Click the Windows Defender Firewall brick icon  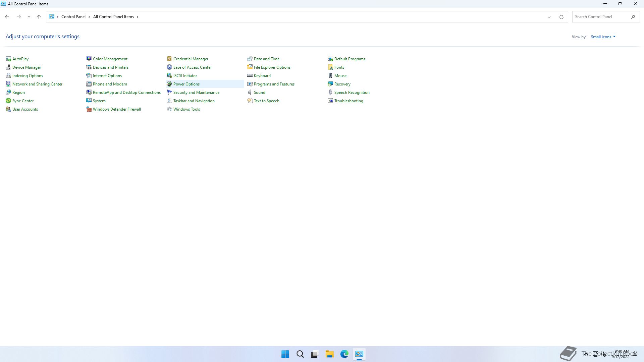click(89, 109)
